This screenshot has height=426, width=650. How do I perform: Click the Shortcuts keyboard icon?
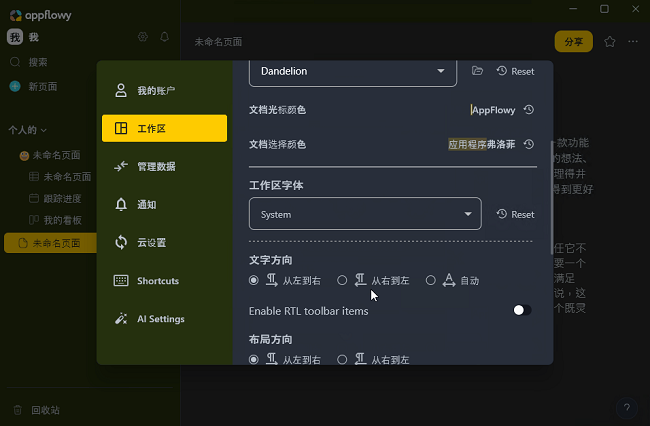(x=121, y=281)
